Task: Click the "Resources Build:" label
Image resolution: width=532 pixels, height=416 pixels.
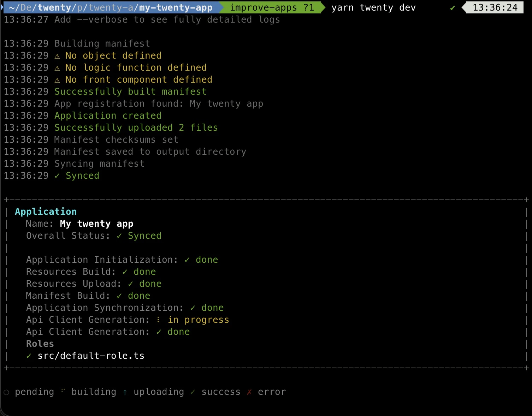Action: point(71,272)
